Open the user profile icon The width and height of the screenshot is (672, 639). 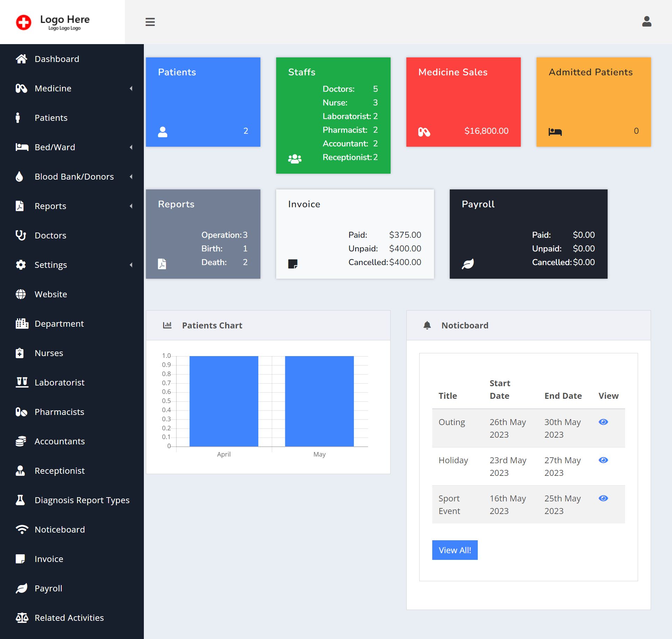[646, 21]
